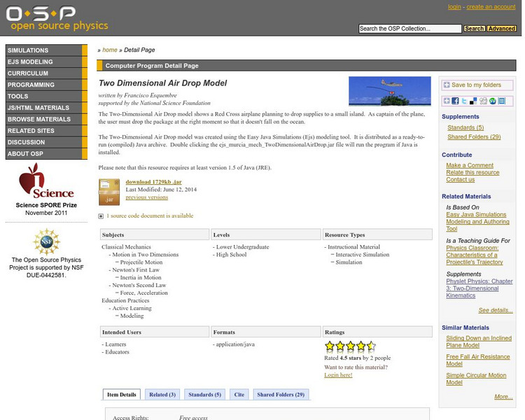This screenshot has width=525, height=420.
Task: Share the page on Twitter
Action: pyautogui.click(x=464, y=101)
